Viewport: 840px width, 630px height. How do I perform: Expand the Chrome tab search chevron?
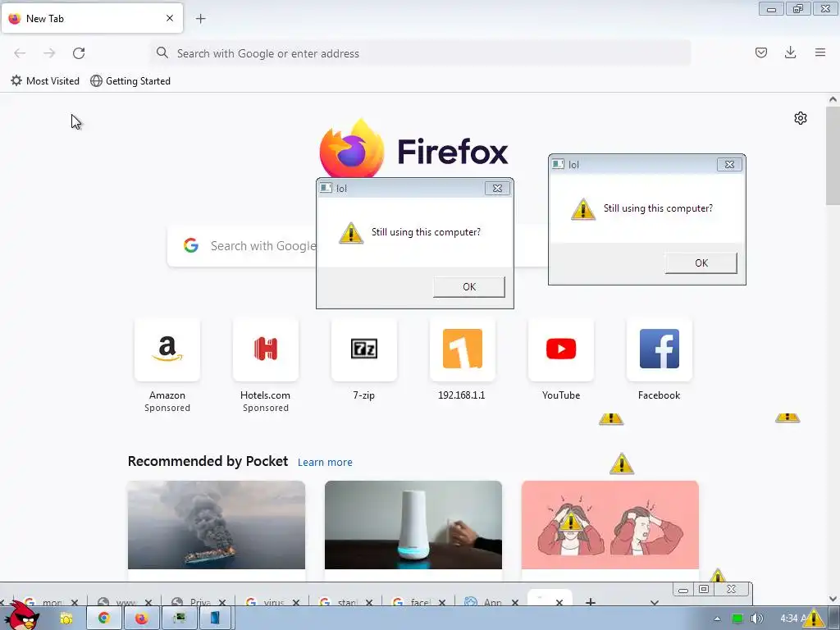coord(654,602)
